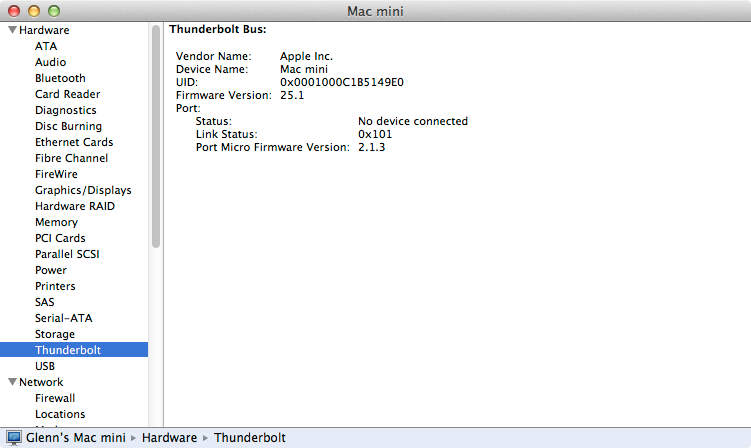The image size is (751, 448).
Task: Select Printers in sidebar
Action: (55, 286)
